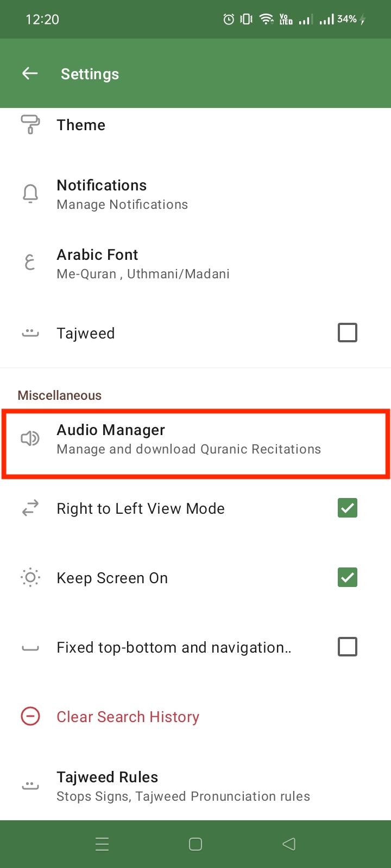Open the Theme setting
Viewport: 391px width, 868px height.
[195, 125]
